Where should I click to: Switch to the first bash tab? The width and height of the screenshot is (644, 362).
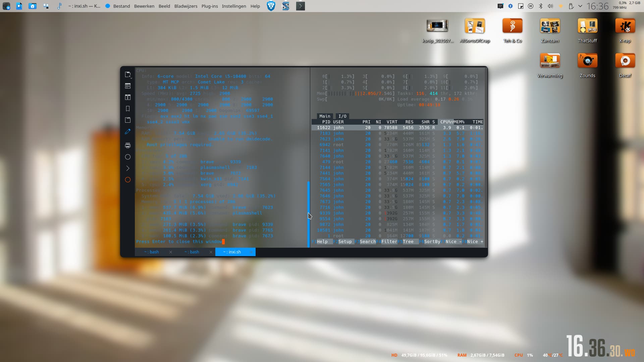point(152,252)
